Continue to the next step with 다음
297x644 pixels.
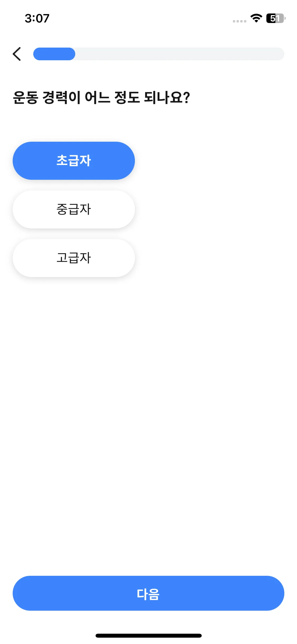(148, 593)
